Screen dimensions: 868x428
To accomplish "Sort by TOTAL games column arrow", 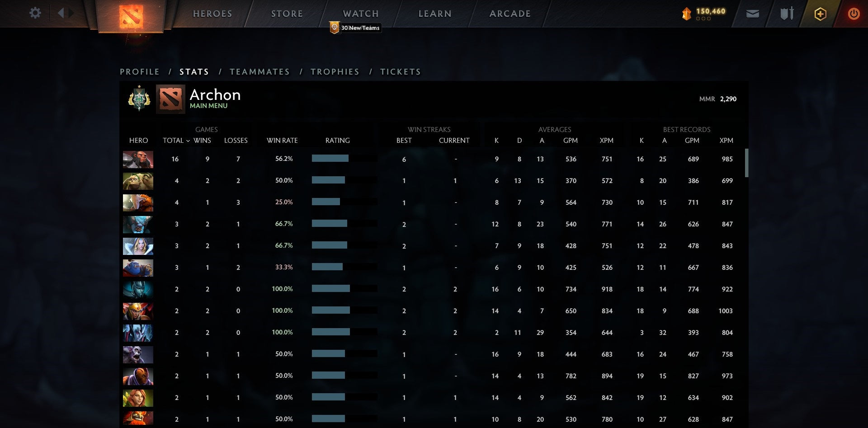I will (188, 141).
